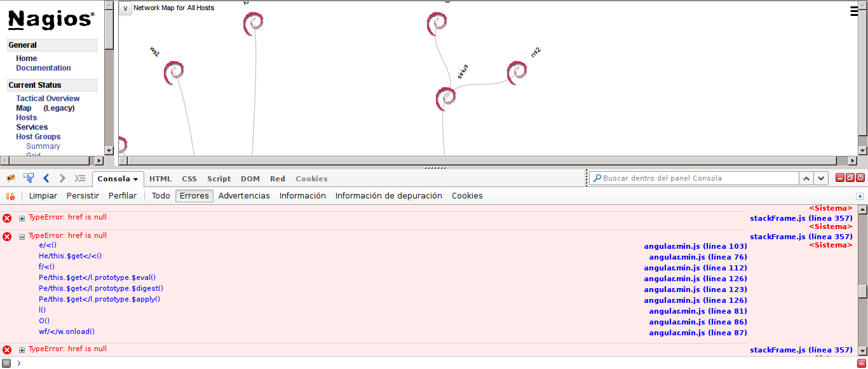The width and height of the screenshot is (868, 369).
Task: Click the Limpiar console button
Action: click(x=43, y=196)
